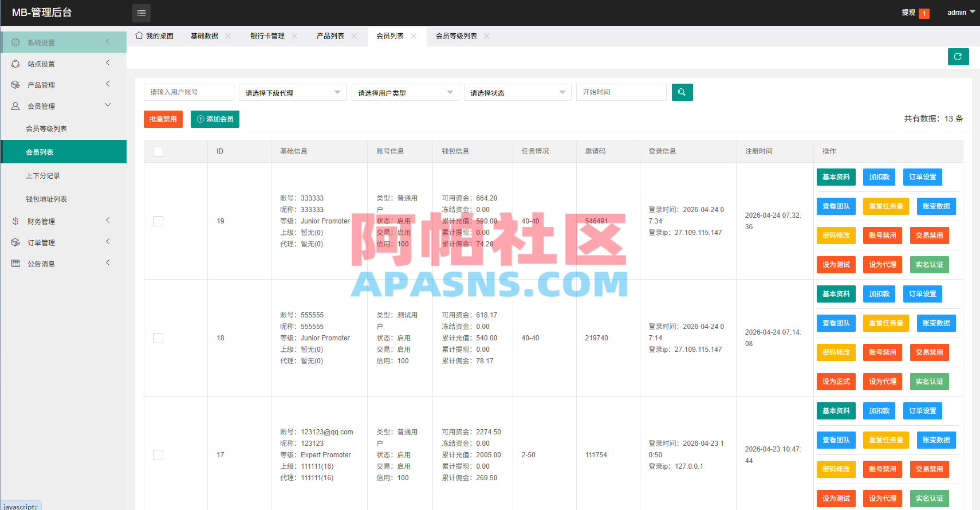Click the green refresh icon button

tap(958, 57)
